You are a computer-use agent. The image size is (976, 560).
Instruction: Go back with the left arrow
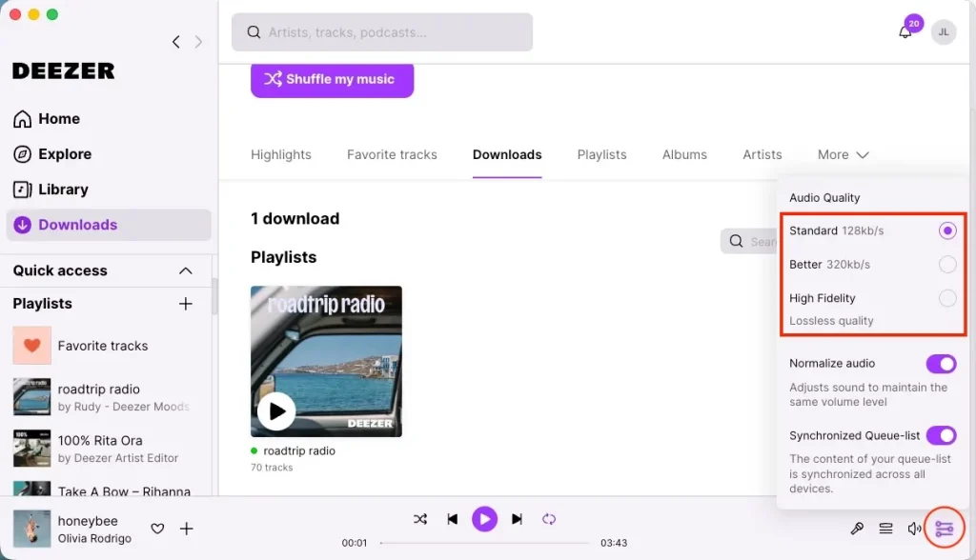(176, 42)
